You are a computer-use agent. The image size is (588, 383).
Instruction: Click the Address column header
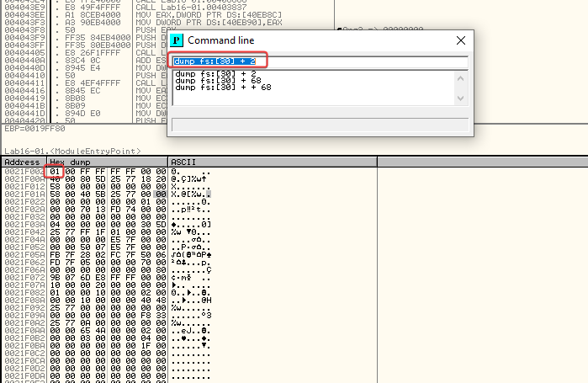point(24,162)
